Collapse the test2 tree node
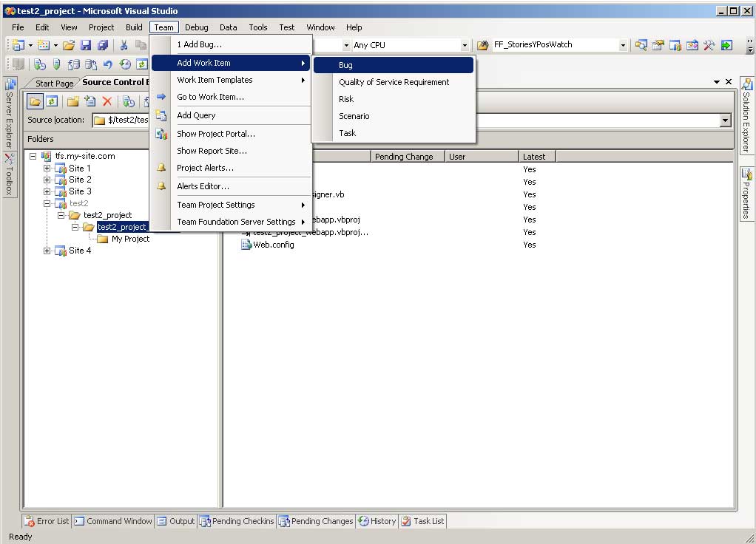 click(x=47, y=203)
